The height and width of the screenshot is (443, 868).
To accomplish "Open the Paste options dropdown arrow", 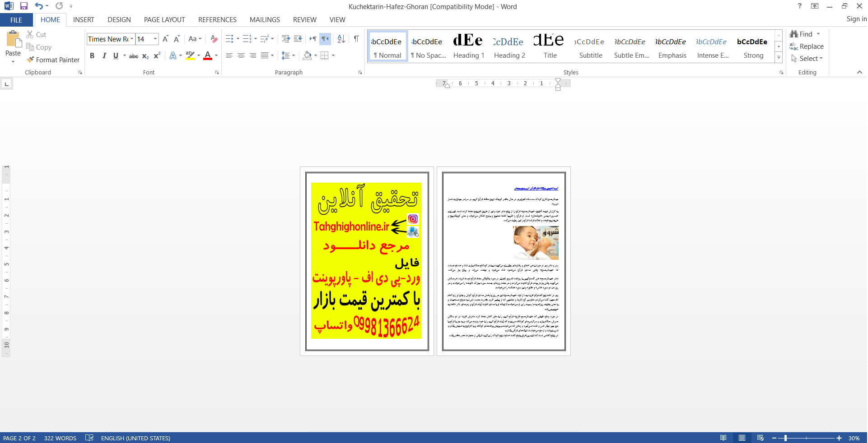I will (13, 61).
